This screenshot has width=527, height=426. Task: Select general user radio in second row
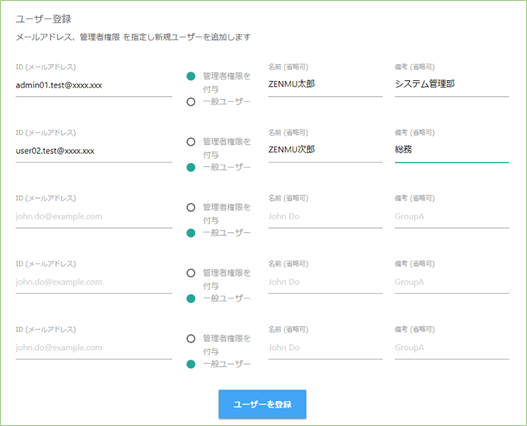pyautogui.click(x=191, y=167)
